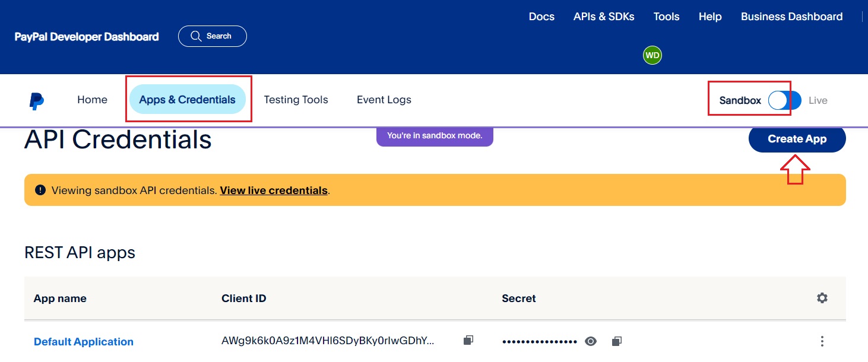Click the PayPal logo icon
Viewport: 868px width, 362px height.
(37, 101)
